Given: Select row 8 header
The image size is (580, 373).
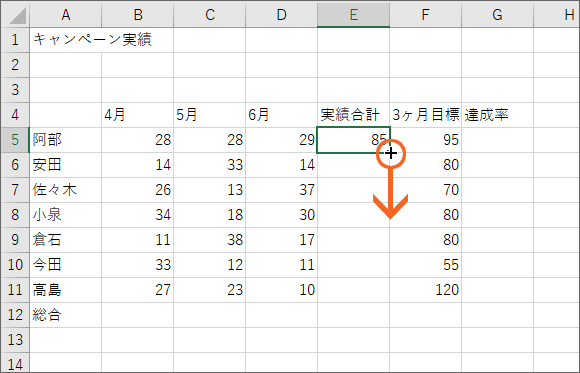Looking at the screenshot, I should pyautogui.click(x=15, y=215).
